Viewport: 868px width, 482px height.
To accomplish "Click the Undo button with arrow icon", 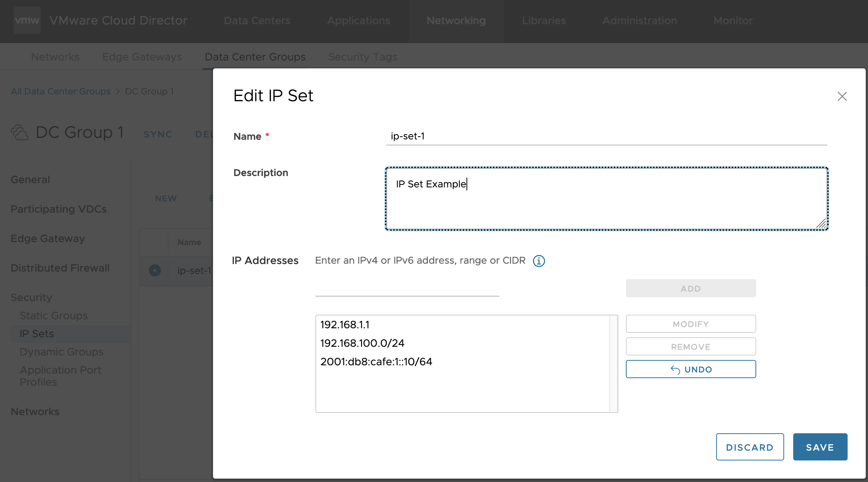I will [690, 369].
